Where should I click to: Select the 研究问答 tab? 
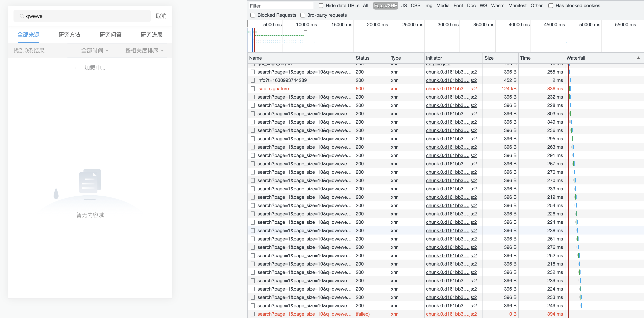(111, 35)
